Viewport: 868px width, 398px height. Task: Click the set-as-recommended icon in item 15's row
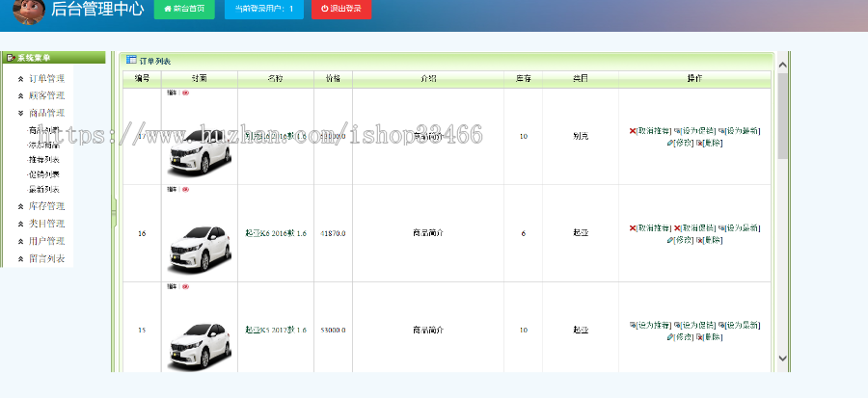point(632,325)
